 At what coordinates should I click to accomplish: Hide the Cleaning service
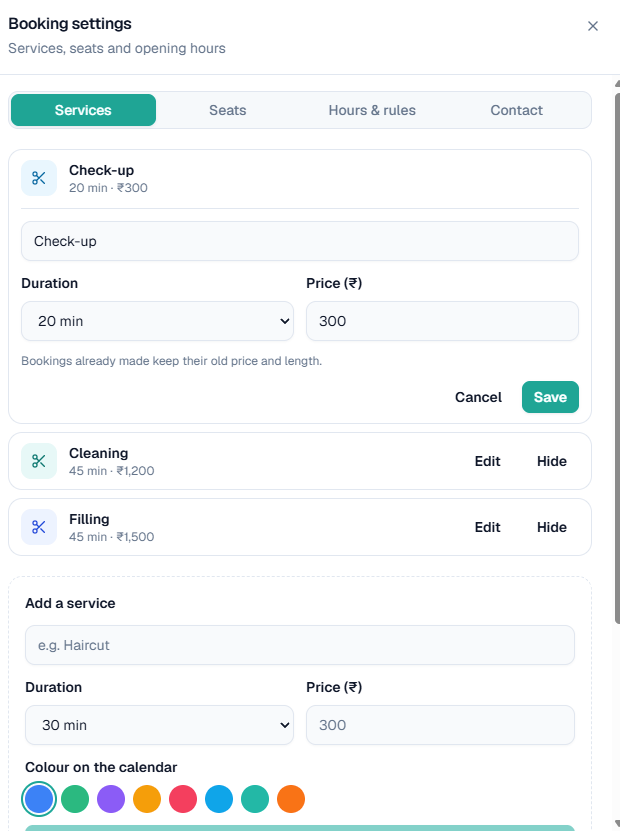click(552, 461)
